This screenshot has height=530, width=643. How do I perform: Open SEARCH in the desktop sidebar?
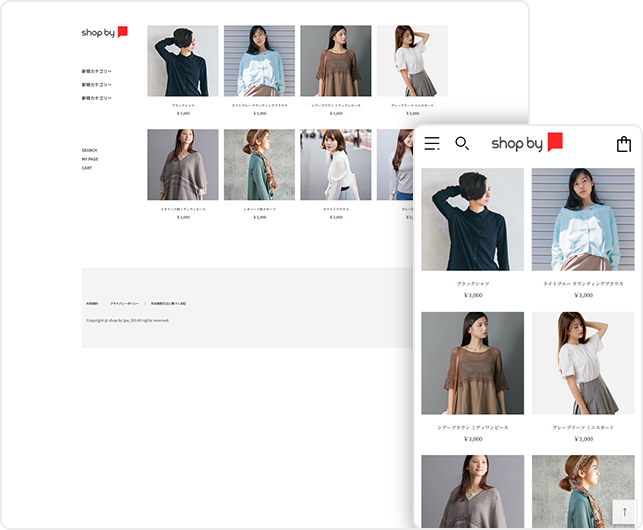coord(89,150)
